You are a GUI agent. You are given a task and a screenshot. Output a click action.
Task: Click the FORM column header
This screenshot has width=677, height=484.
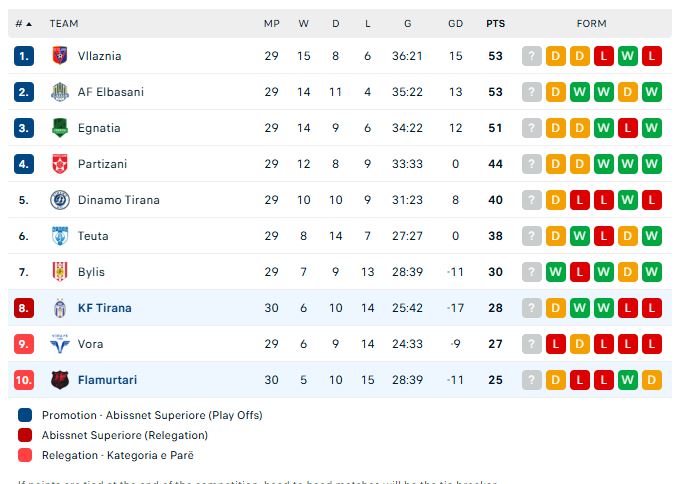(592, 24)
